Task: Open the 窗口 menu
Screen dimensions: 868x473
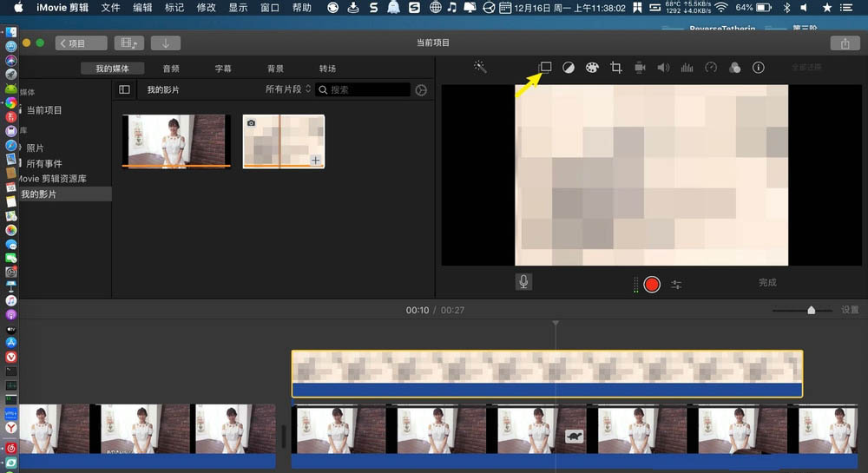Action: [x=270, y=8]
